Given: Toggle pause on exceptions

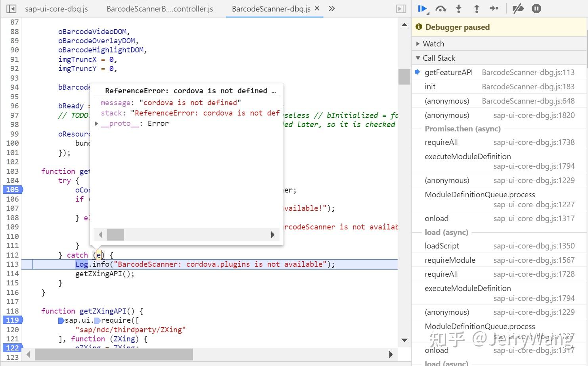Looking at the screenshot, I should tap(536, 8).
